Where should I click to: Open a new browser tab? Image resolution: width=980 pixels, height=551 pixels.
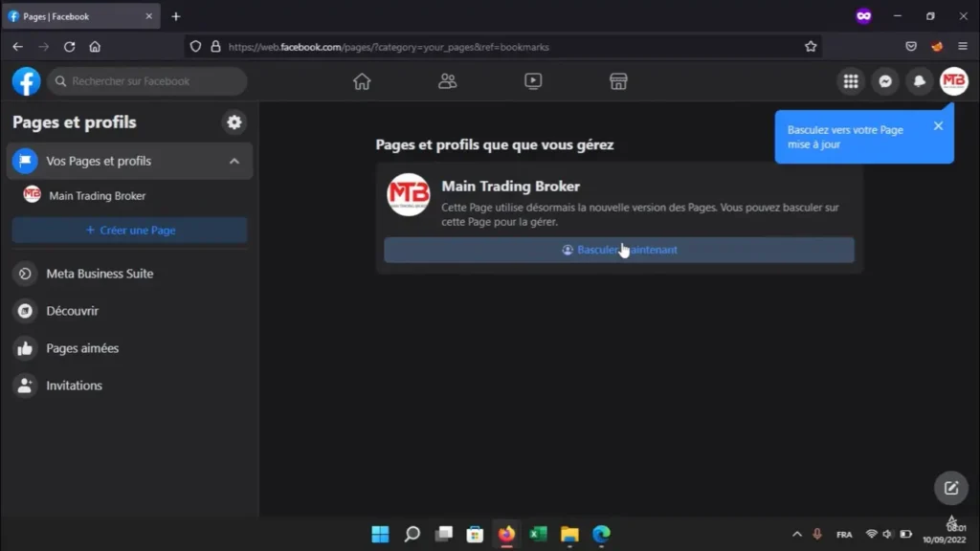[176, 17]
